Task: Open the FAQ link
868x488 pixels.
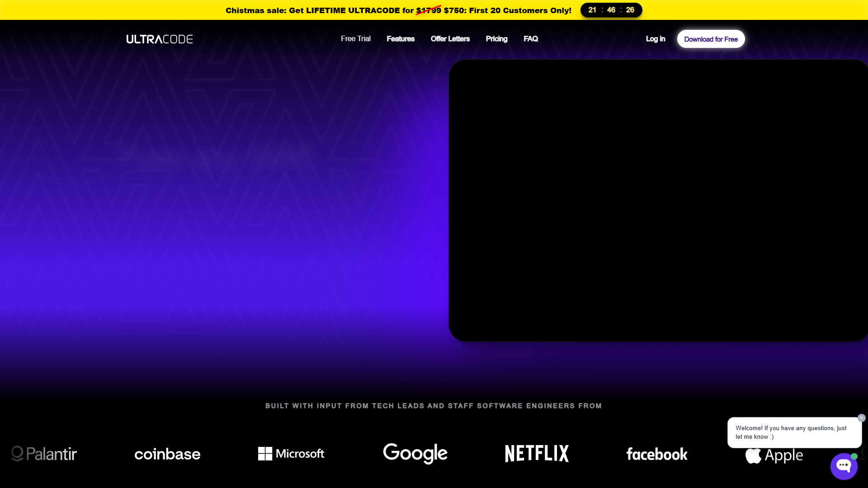Action: tap(531, 39)
